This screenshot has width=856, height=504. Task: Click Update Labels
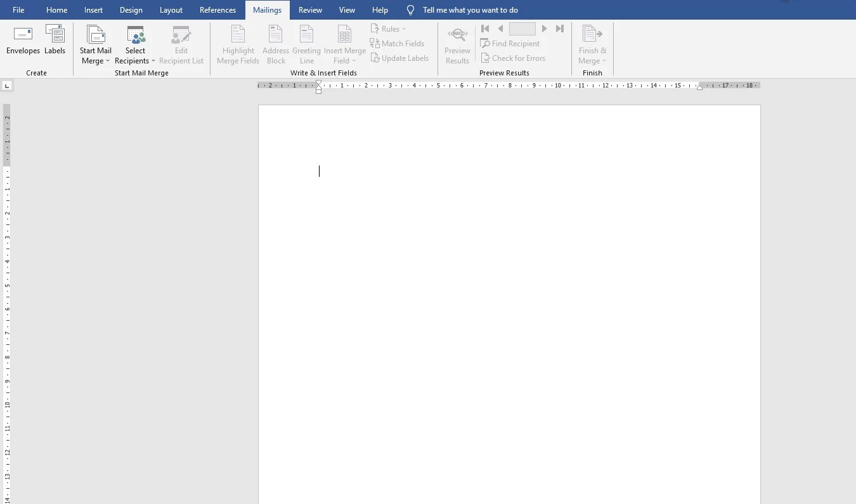(400, 58)
